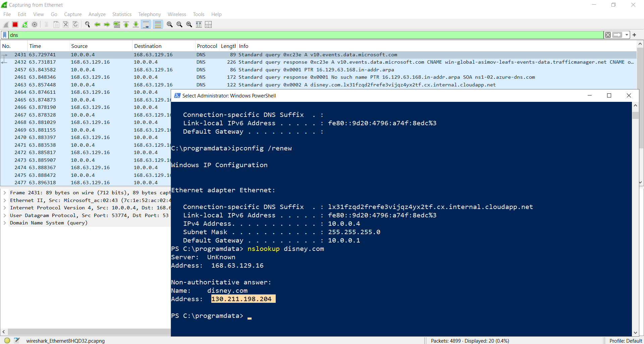
Task: Sort packets by Info column
Action: [x=437, y=46]
